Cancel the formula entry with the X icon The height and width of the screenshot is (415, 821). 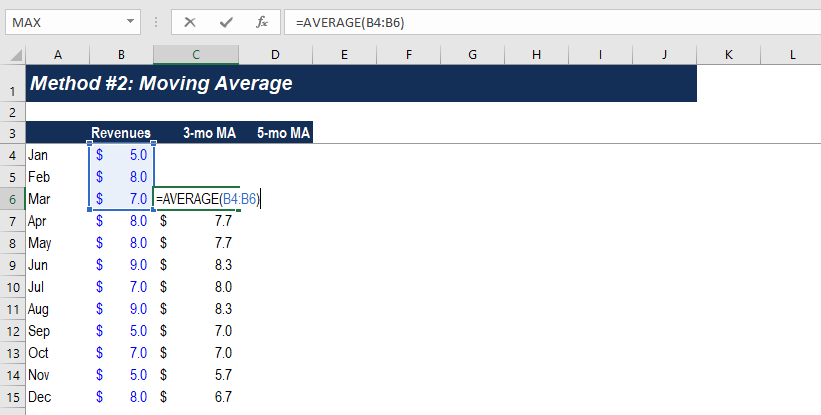click(190, 22)
